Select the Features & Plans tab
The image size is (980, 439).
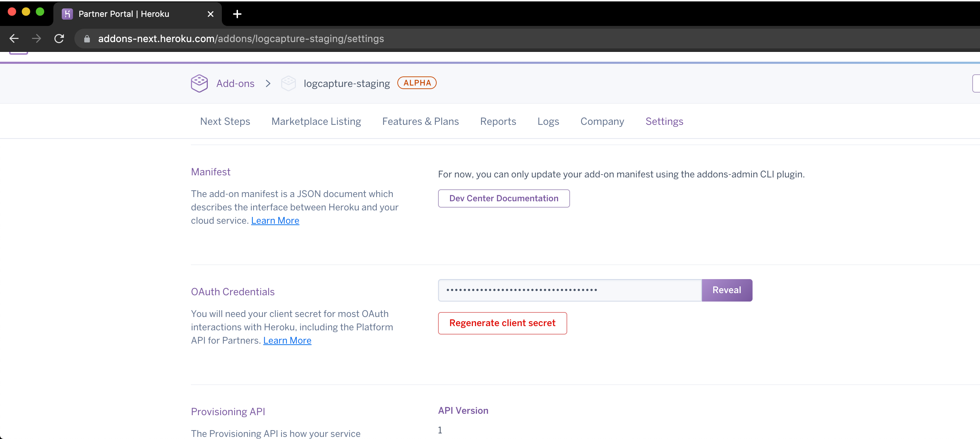point(420,121)
